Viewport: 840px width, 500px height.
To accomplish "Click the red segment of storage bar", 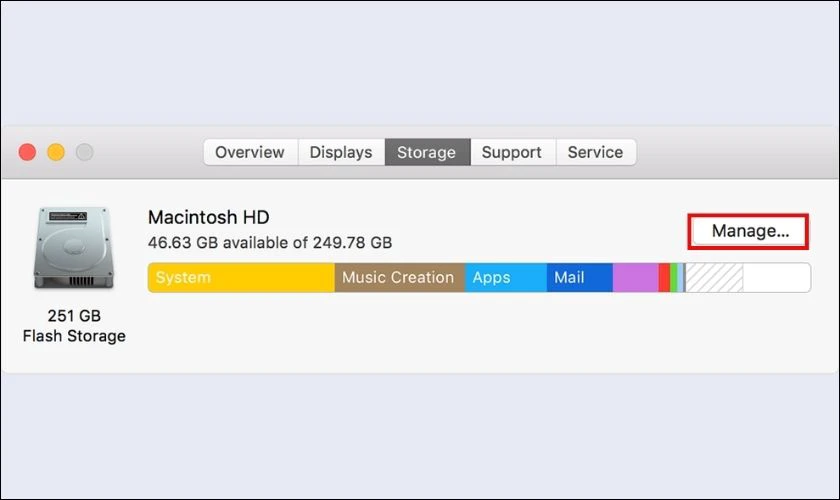I will (x=664, y=278).
